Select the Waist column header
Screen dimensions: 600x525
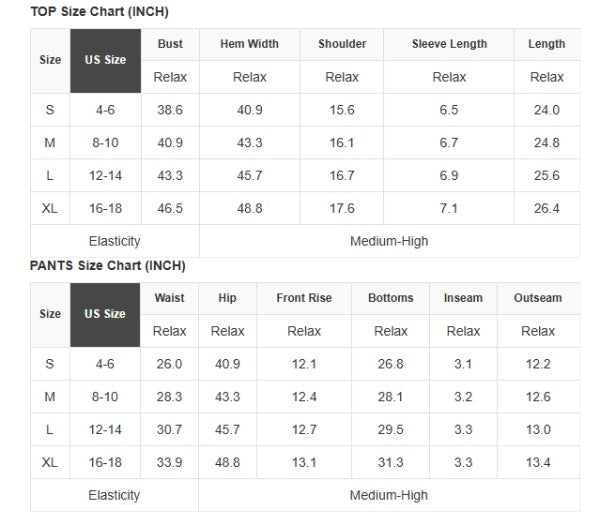[x=170, y=298]
